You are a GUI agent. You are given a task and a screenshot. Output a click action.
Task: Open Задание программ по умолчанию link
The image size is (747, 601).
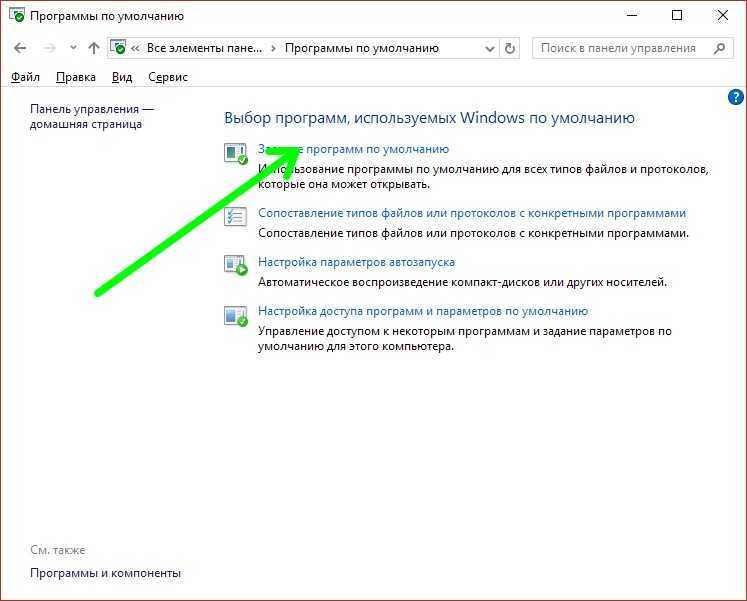[x=353, y=149]
